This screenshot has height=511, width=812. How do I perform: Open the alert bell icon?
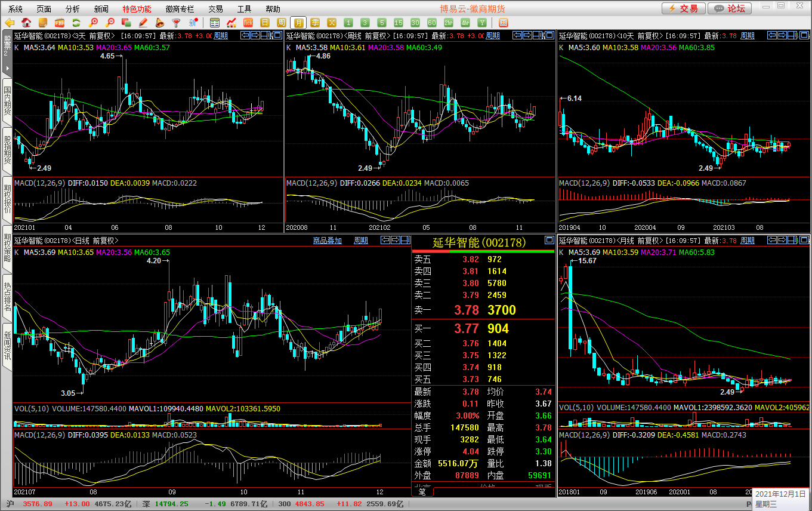(x=160, y=23)
